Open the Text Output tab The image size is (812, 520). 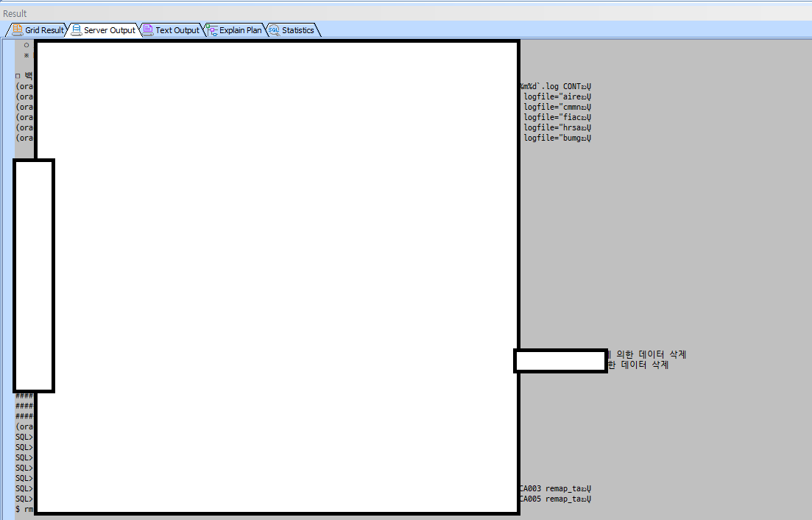[x=177, y=30]
